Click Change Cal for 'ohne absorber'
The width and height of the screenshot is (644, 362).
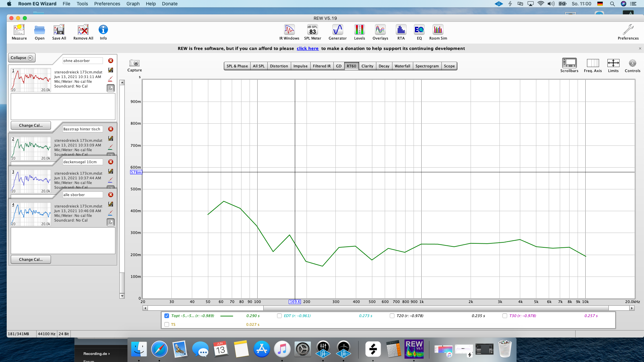[31, 125]
